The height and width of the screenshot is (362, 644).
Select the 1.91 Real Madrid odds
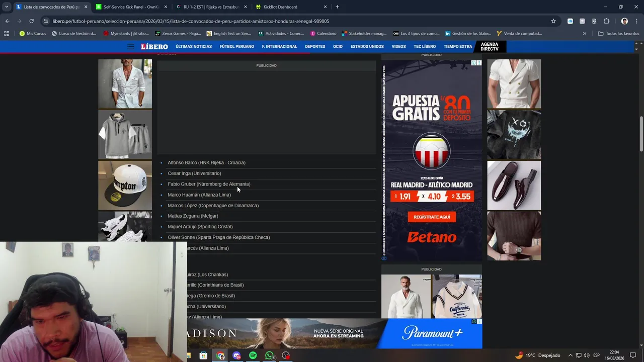pos(405,197)
